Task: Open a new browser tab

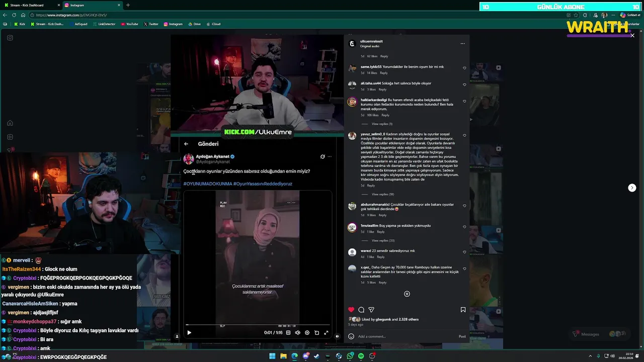Action: point(128,5)
